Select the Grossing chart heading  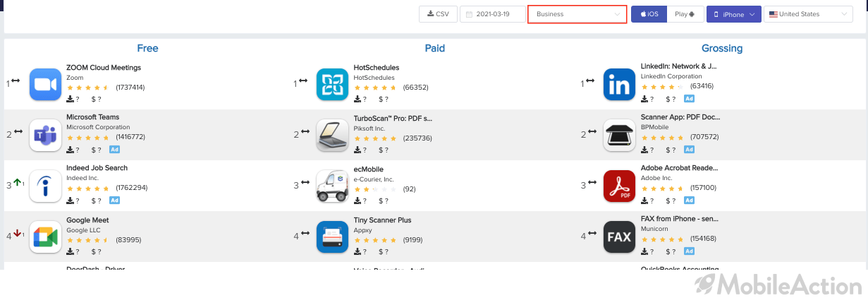tap(722, 49)
